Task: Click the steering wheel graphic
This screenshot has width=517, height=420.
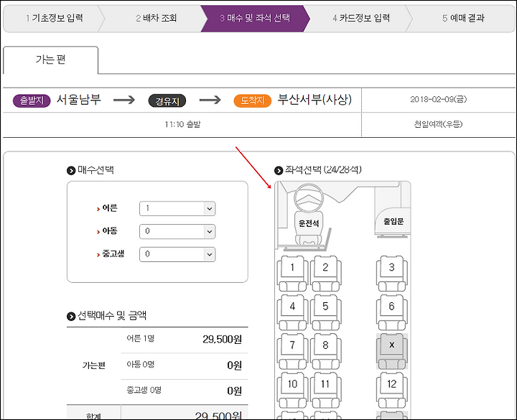Action: click(309, 198)
